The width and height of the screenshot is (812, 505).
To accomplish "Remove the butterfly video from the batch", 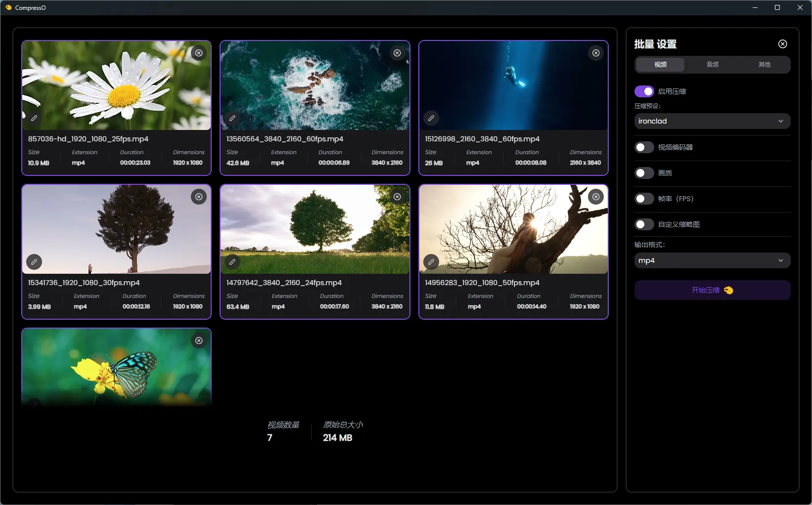I will 199,340.
